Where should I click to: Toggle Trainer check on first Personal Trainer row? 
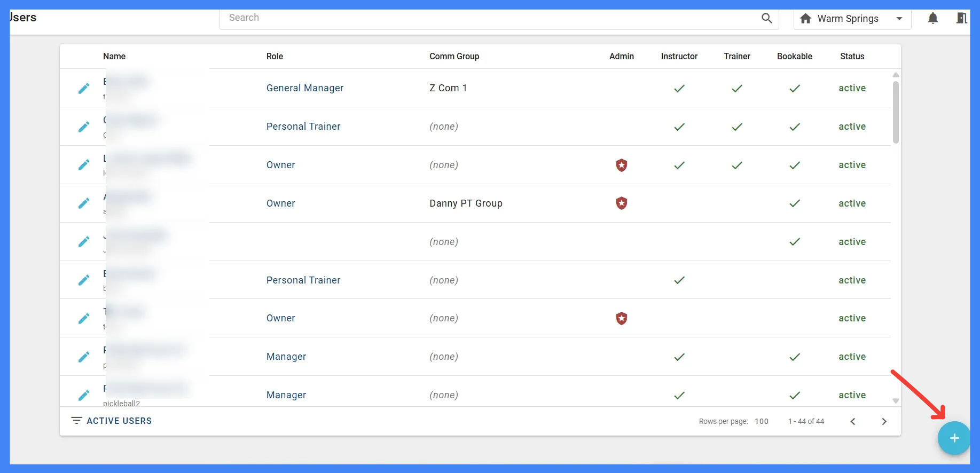click(x=737, y=127)
